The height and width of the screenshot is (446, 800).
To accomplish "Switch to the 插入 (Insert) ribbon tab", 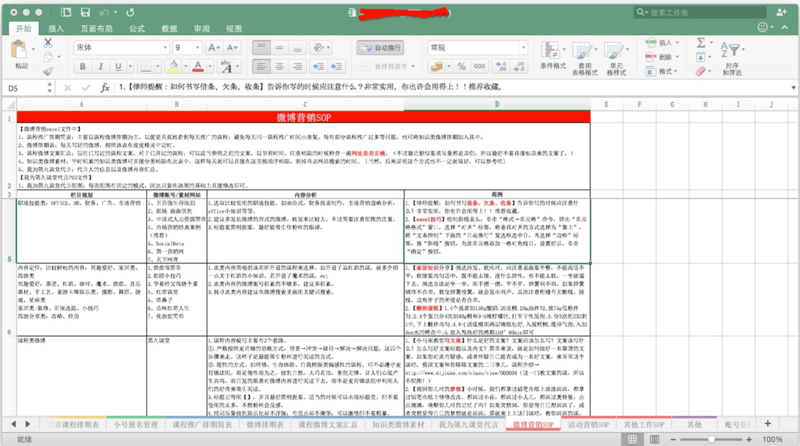I will pos(56,29).
